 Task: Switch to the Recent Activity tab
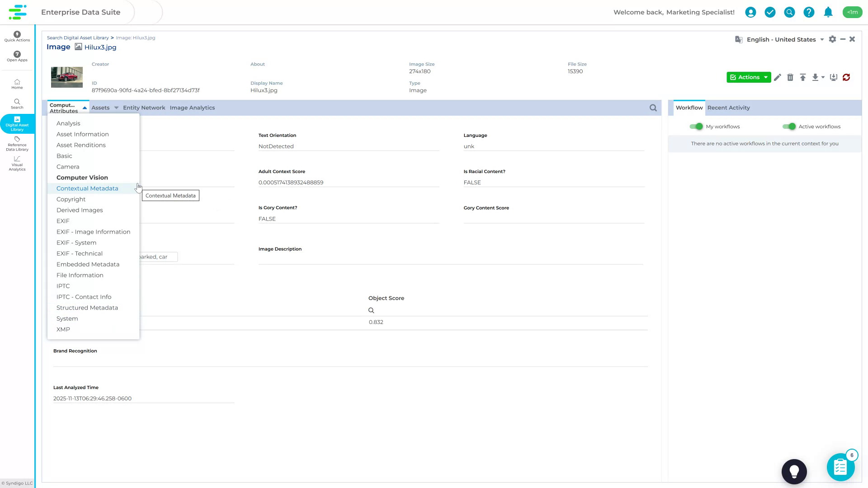click(x=728, y=108)
